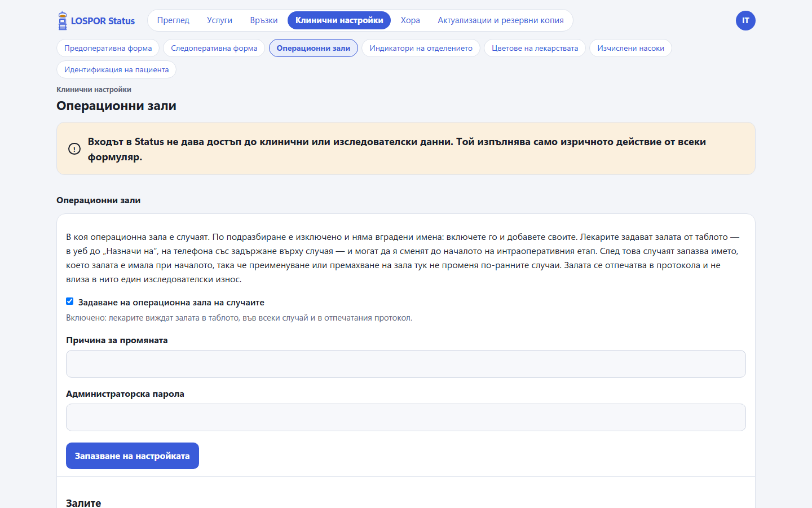
Task: Click the „Администраторска парола“ label
Action: point(125,394)
